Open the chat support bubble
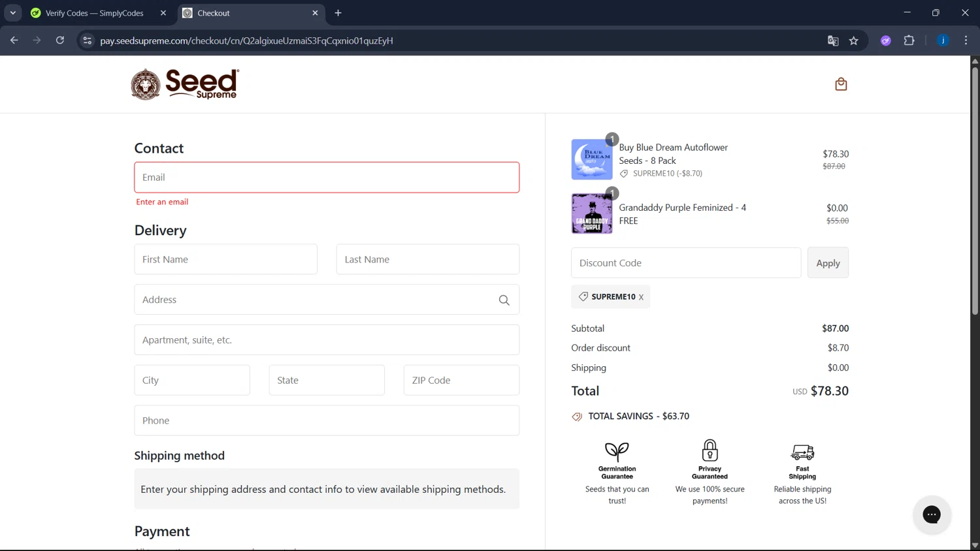 932,514
